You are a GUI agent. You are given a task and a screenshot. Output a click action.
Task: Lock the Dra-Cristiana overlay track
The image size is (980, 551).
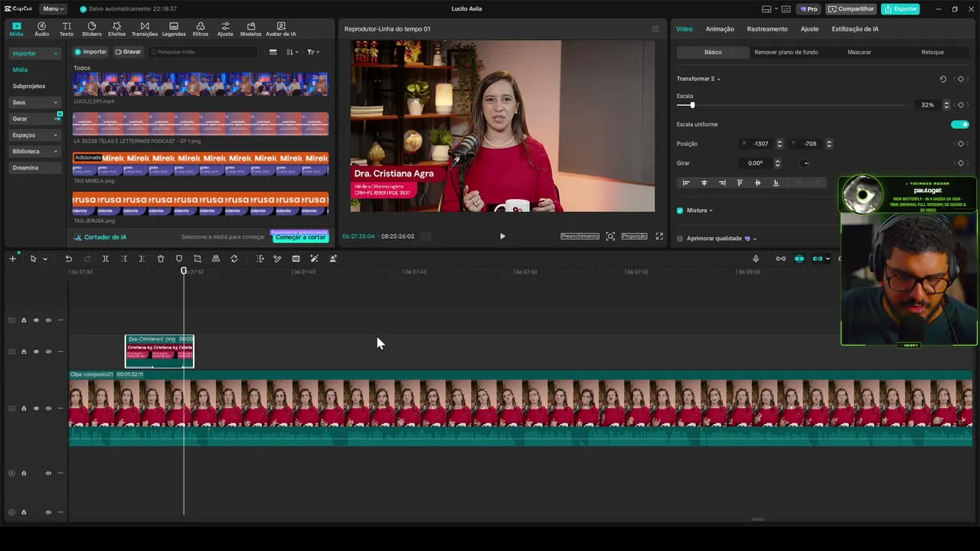click(x=24, y=352)
